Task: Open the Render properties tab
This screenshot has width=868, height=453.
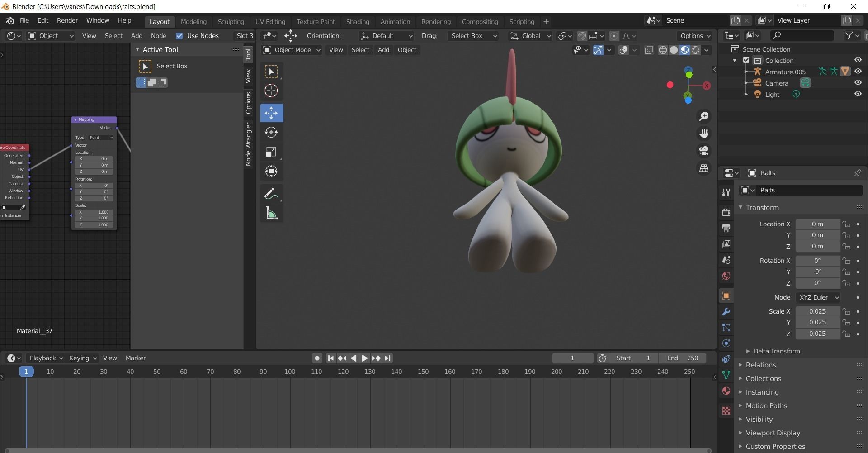Action: point(726,212)
